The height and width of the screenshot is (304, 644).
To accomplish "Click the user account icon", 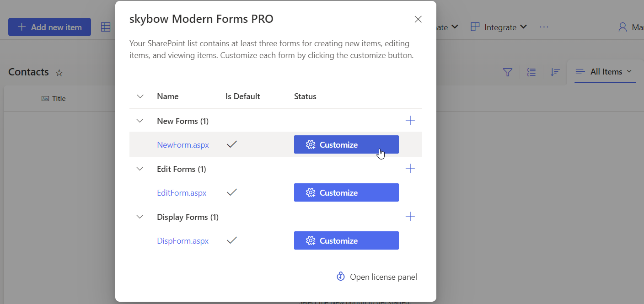I will coord(622,27).
